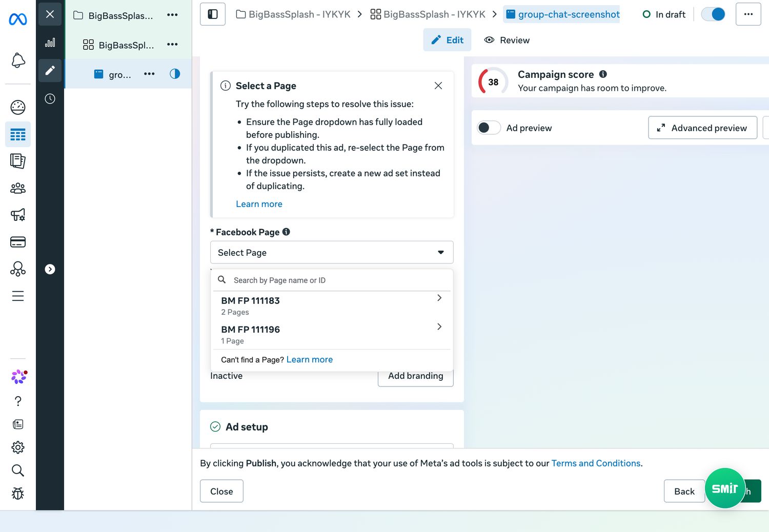Open Campaigns table icon in sidebar

click(x=18, y=135)
